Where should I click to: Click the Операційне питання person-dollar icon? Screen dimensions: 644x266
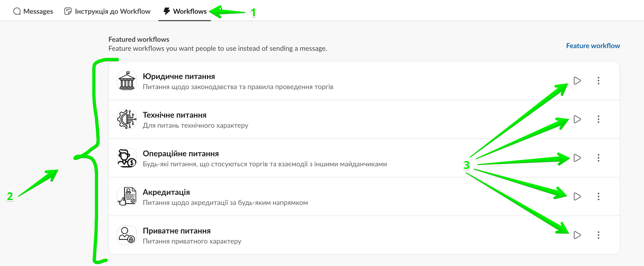127,158
